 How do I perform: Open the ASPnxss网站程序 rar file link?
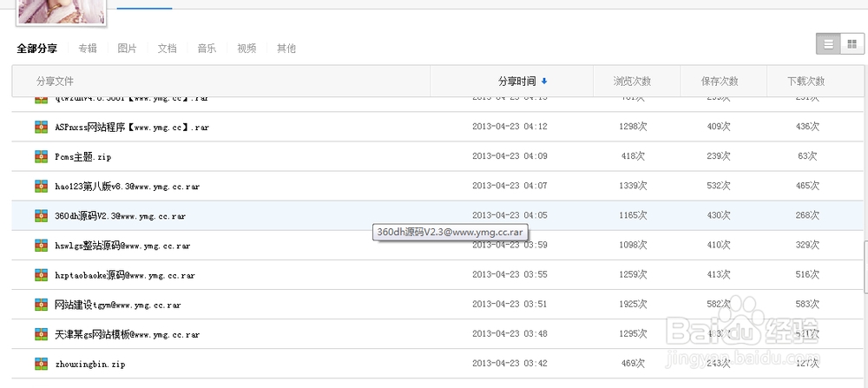tap(131, 127)
